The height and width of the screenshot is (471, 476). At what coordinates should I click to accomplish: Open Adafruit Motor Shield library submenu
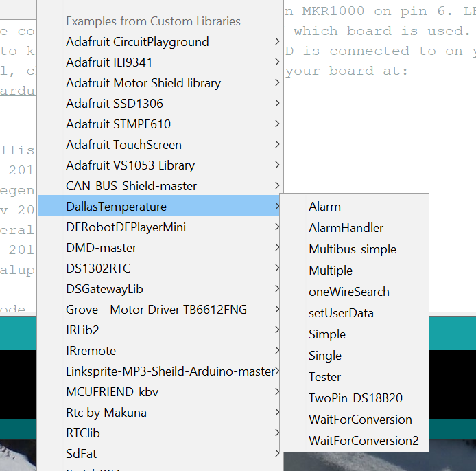(x=160, y=83)
